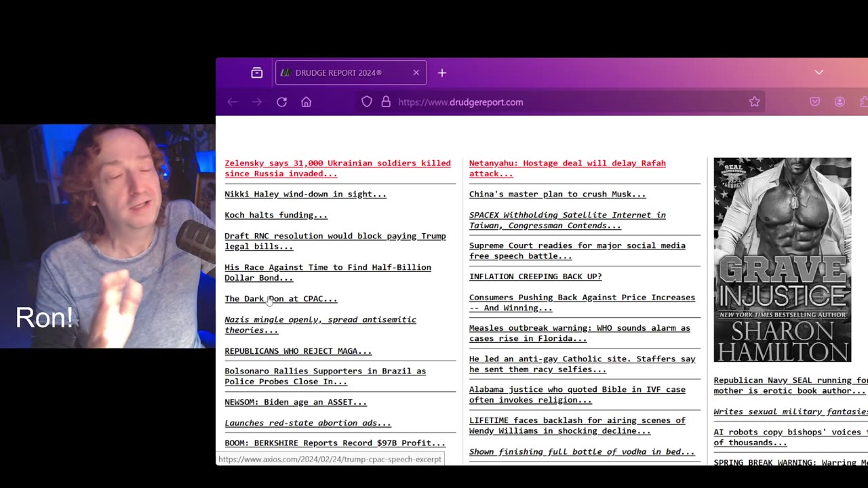The image size is (868, 488).
Task: Open a new tab with plus button
Action: click(x=441, y=73)
